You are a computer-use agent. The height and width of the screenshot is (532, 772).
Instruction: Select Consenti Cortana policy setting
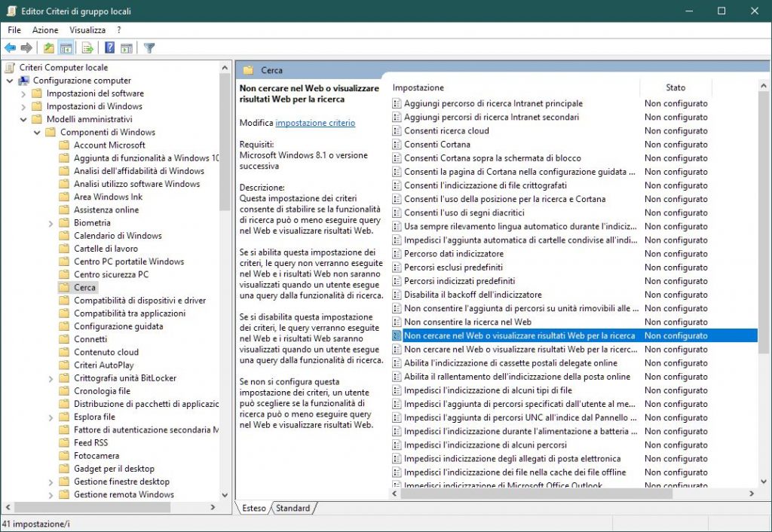(x=437, y=145)
